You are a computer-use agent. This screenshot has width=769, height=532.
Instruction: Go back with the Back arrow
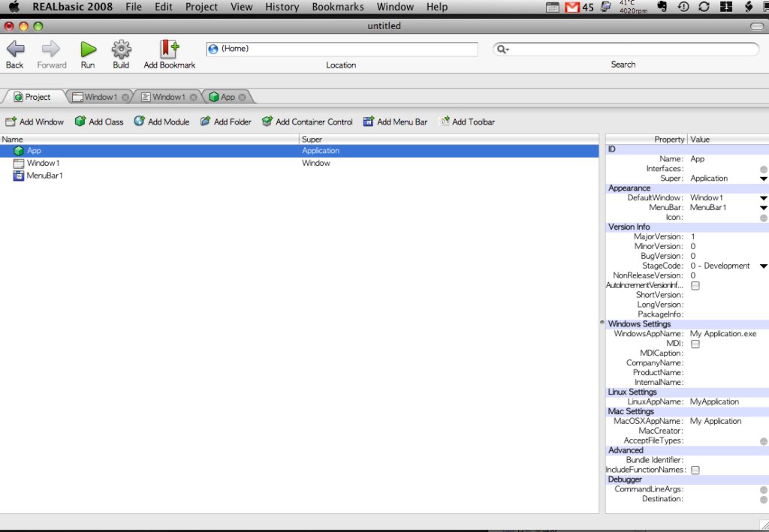[15, 49]
